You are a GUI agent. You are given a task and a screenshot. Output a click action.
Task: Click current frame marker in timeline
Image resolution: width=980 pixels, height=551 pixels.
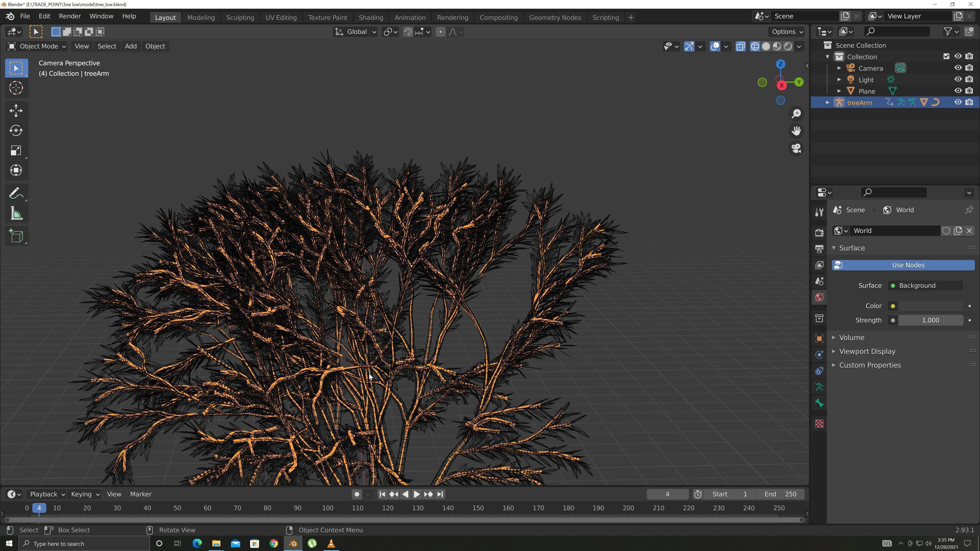pos(39,508)
